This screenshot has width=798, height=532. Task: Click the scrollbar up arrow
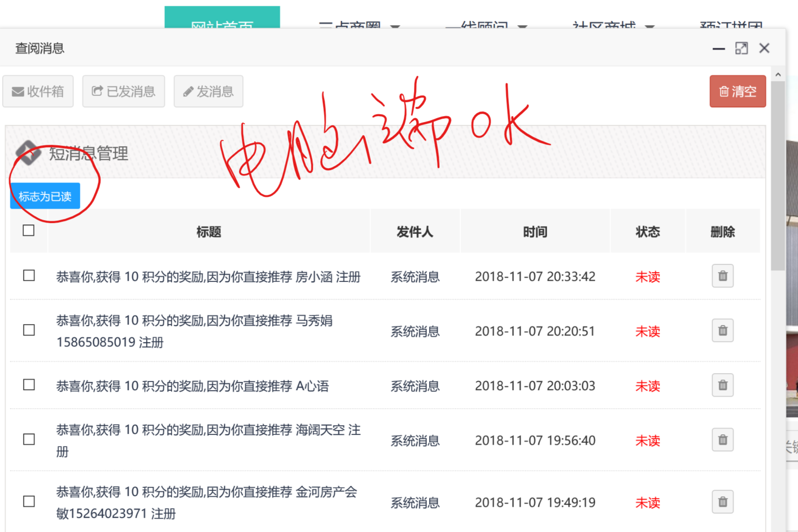point(778,74)
